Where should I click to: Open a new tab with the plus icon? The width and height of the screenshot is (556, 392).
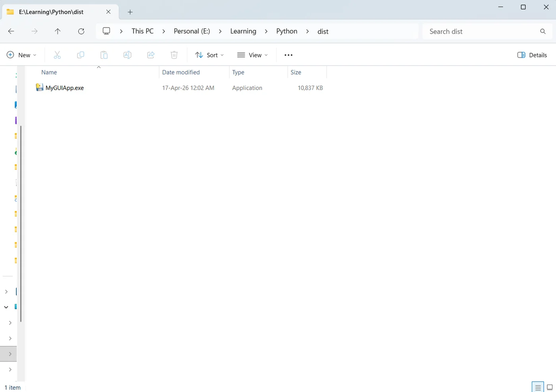[x=130, y=12]
